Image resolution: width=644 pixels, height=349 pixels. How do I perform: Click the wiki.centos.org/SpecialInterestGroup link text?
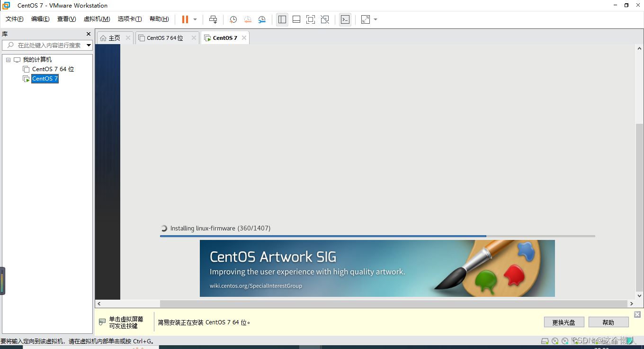point(256,286)
